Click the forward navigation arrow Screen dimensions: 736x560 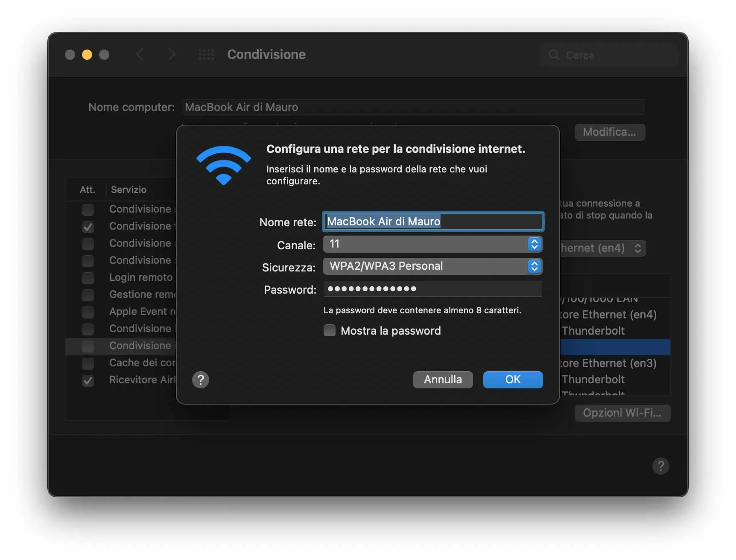pos(172,54)
